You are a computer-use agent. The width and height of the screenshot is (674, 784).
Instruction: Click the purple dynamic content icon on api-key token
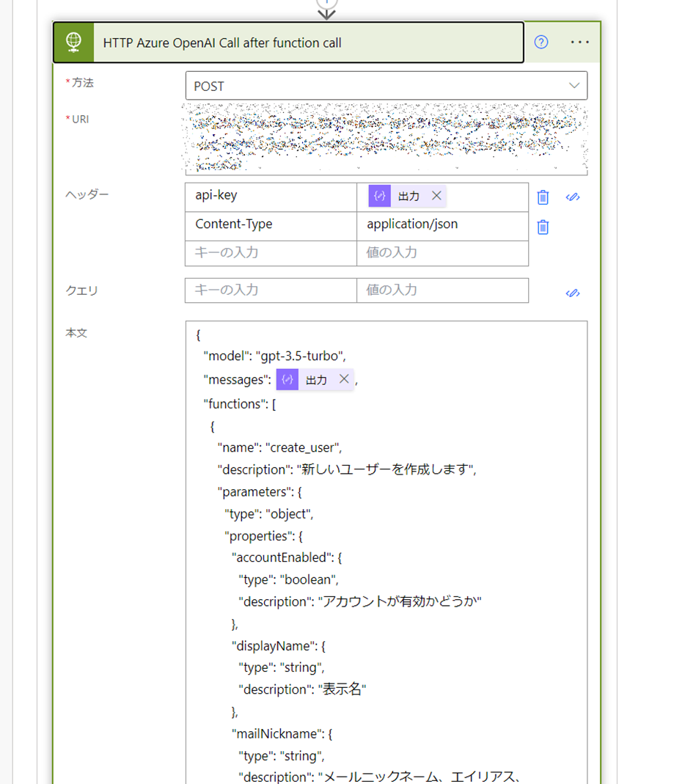pos(379,196)
